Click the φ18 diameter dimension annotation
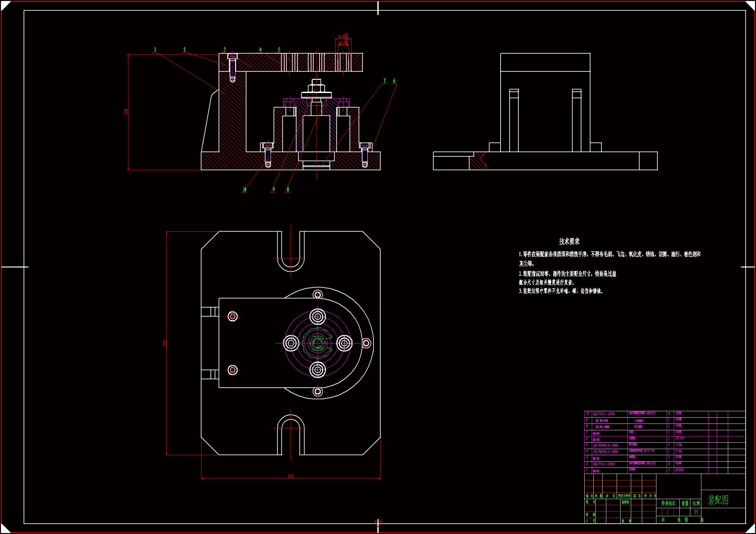The width and height of the screenshot is (756, 534). pos(342,37)
